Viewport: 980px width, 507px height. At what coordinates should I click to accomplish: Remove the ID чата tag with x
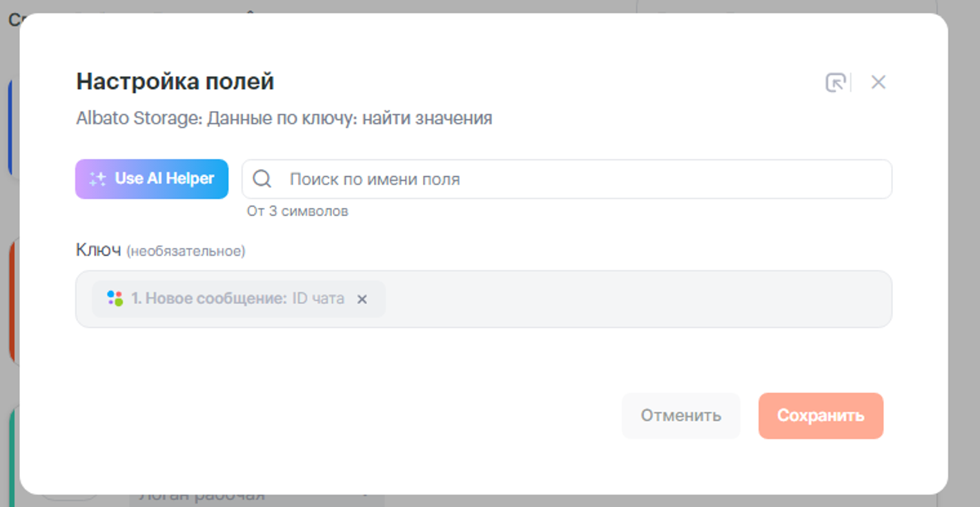coord(362,299)
